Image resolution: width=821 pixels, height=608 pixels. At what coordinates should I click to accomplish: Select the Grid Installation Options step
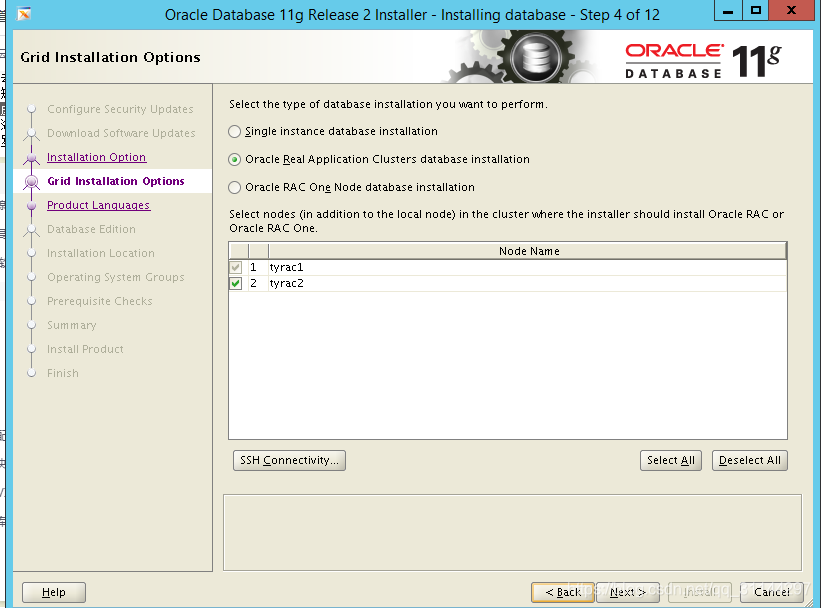click(x=116, y=181)
